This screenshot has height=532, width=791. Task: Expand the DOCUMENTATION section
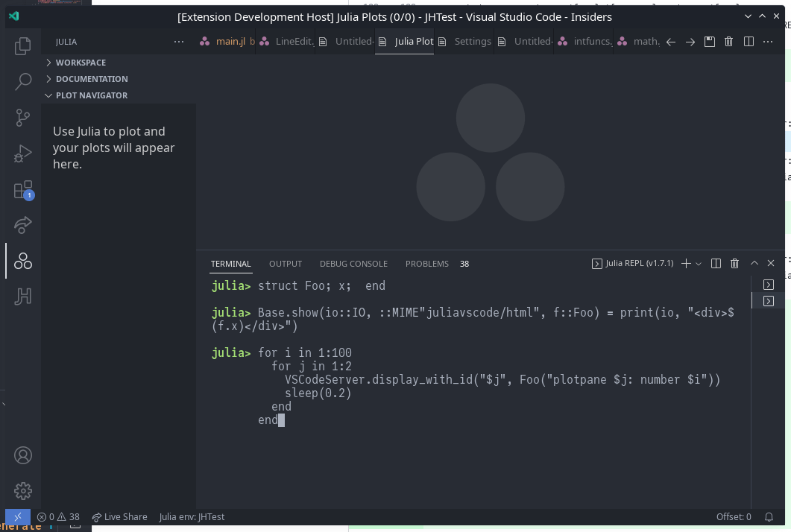(119, 79)
